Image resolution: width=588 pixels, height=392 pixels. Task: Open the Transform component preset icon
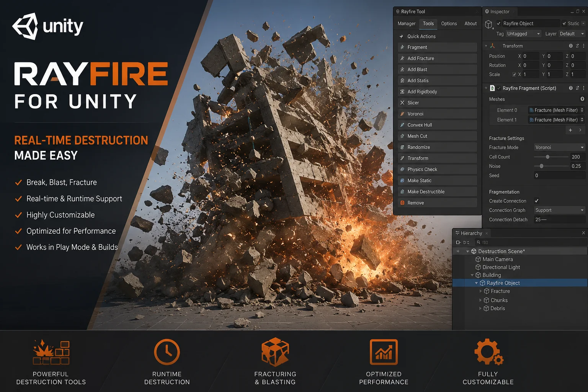pyautogui.click(x=577, y=46)
